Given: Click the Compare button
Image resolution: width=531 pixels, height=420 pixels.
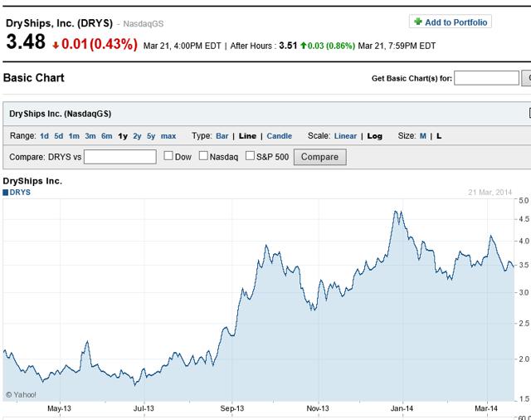Looking at the screenshot, I should pyautogui.click(x=320, y=157).
